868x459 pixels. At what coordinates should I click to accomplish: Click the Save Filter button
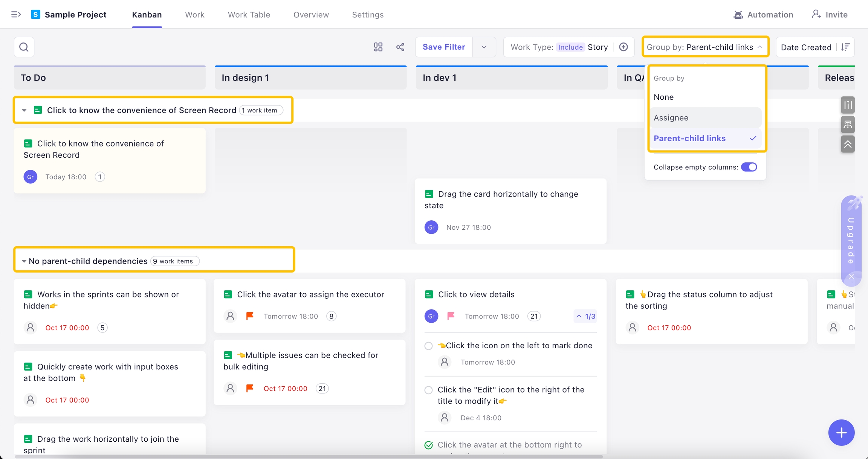(443, 47)
